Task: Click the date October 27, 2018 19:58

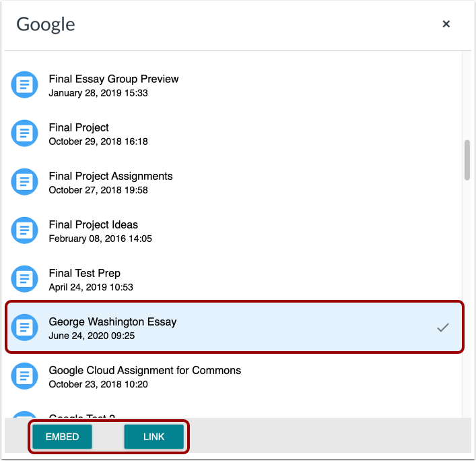Action: coord(98,190)
